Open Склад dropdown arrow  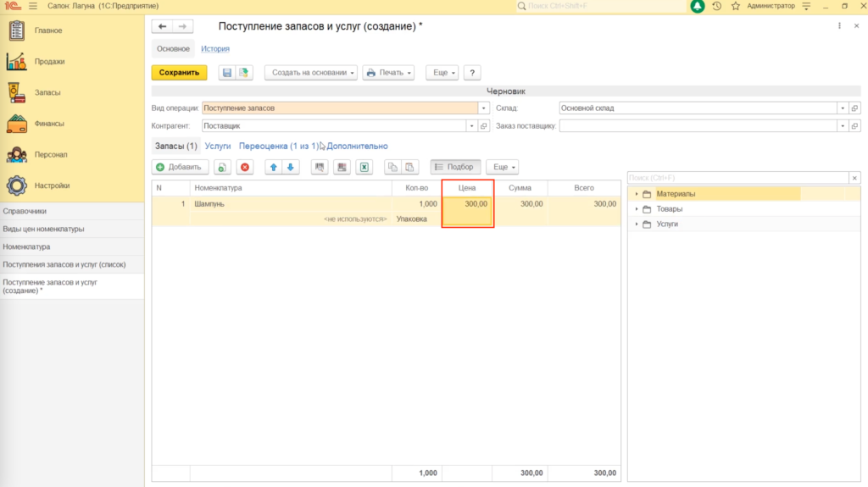tap(843, 108)
